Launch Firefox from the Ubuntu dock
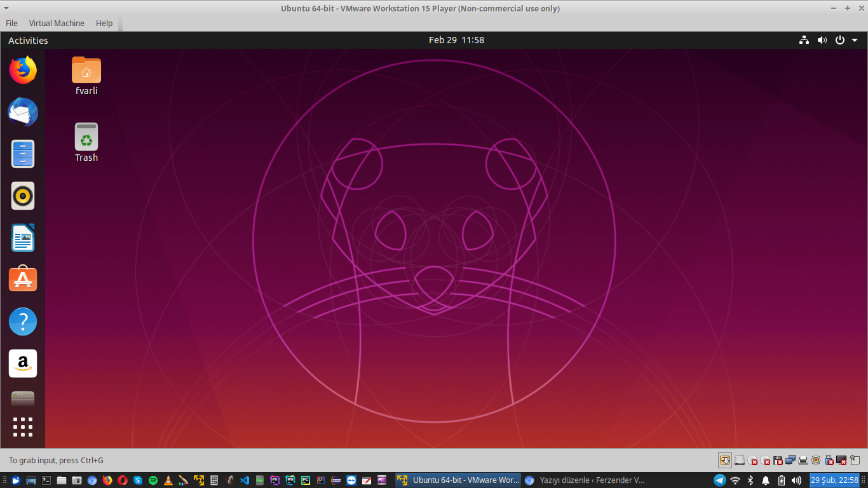 (x=23, y=70)
